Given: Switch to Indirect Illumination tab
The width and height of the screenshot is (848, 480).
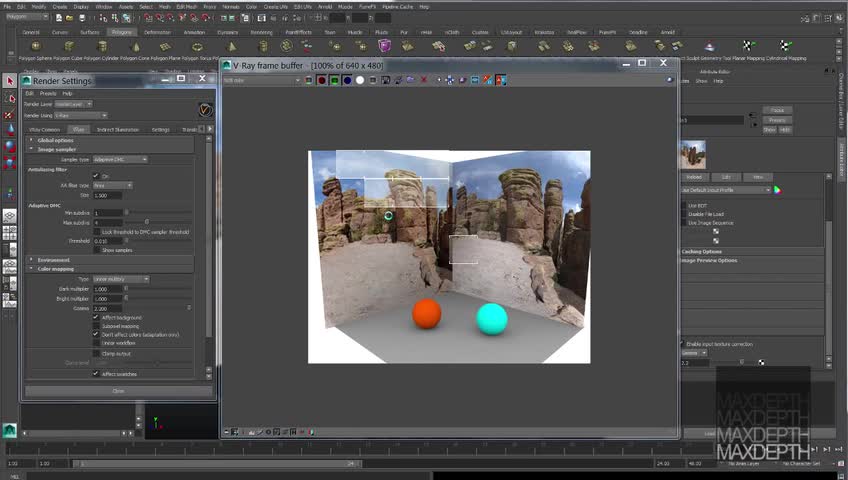Looking at the screenshot, I should (117, 130).
